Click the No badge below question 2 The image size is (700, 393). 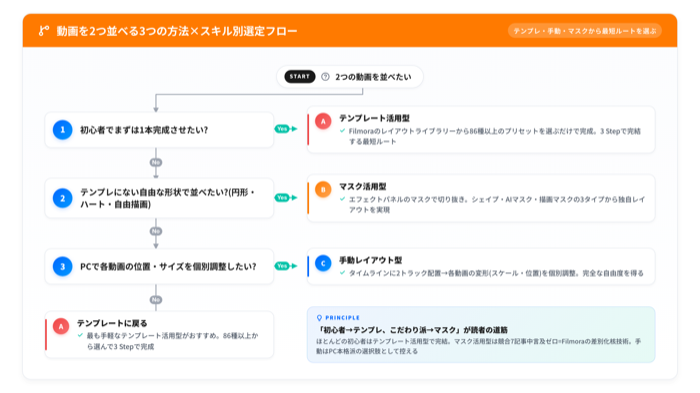(x=156, y=231)
